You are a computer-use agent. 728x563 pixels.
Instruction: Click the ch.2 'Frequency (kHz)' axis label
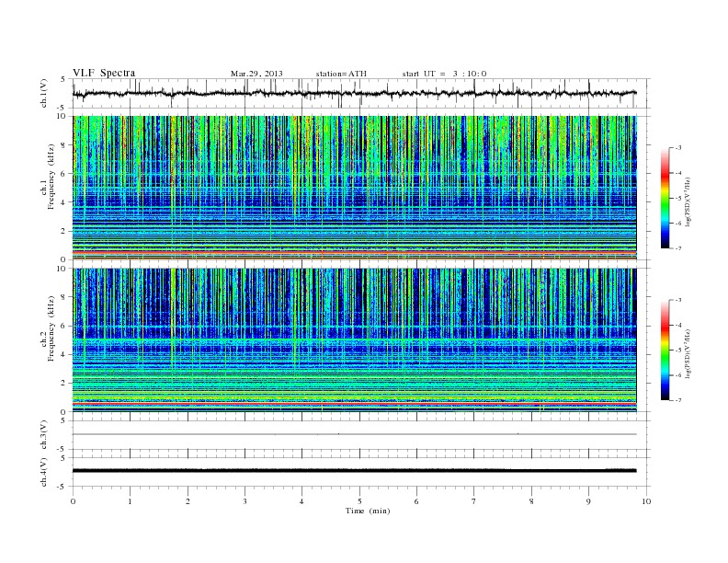pyautogui.click(x=51, y=328)
